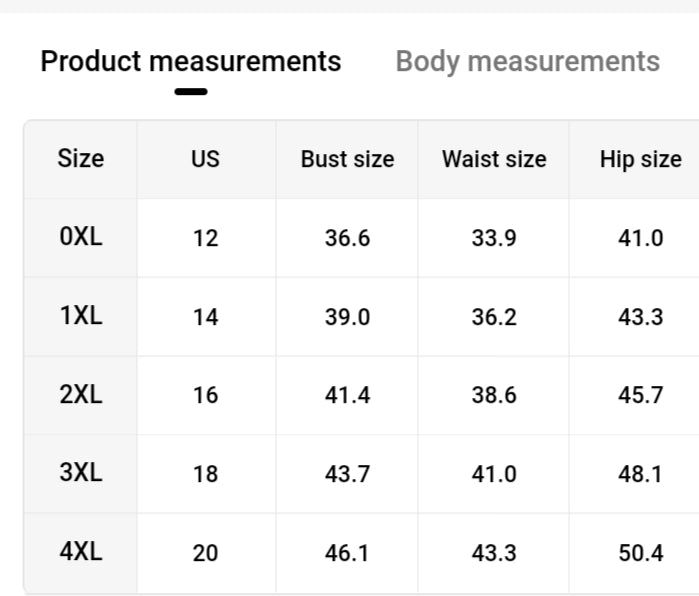Select the Bust size column header
Viewport: 699px width, 596px height.
coord(347,159)
